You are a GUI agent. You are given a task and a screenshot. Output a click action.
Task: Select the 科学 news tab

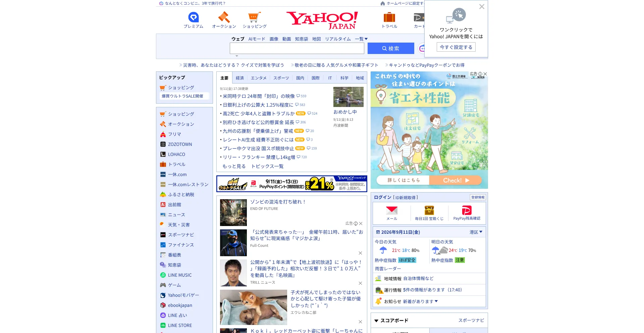click(344, 78)
